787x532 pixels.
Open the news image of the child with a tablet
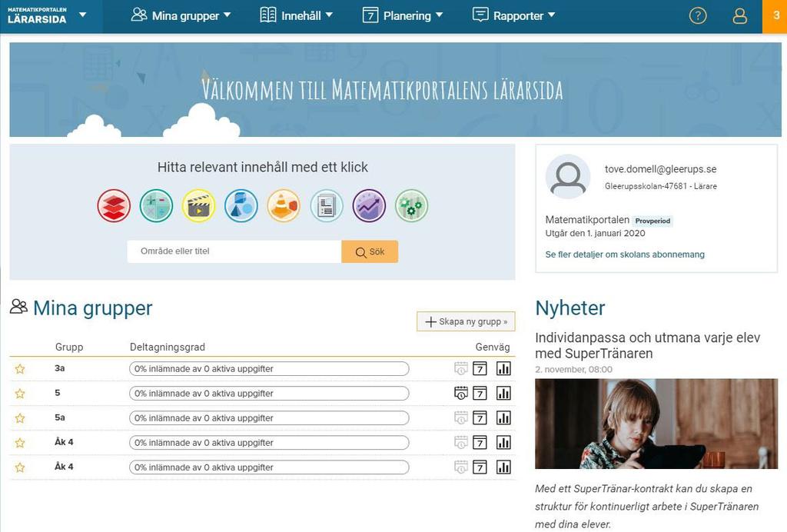tap(656, 424)
